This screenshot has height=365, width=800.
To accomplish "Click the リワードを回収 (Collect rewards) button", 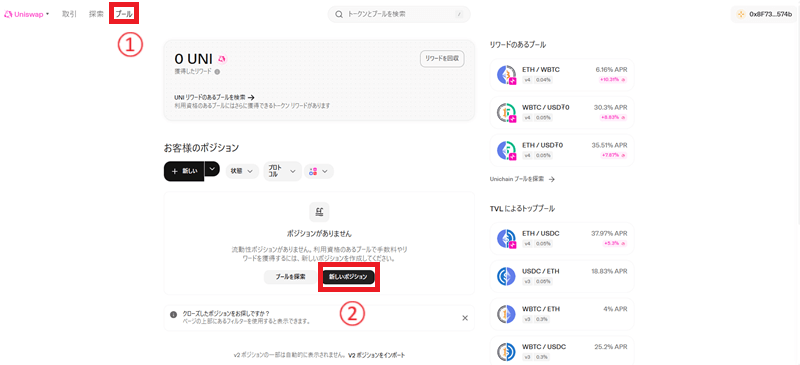I will point(442,59).
